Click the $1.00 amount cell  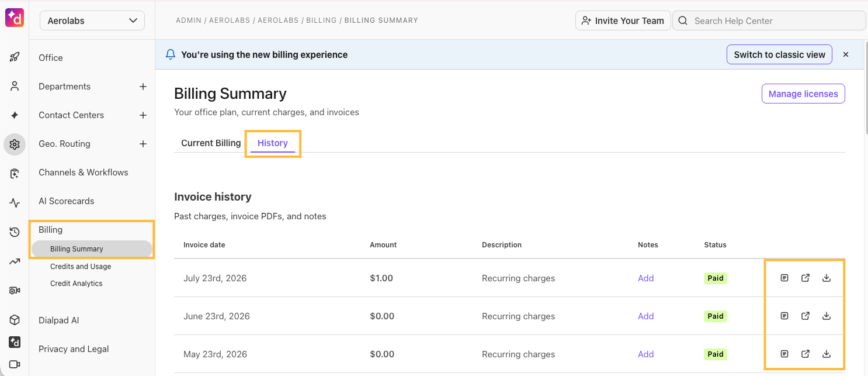pos(381,278)
